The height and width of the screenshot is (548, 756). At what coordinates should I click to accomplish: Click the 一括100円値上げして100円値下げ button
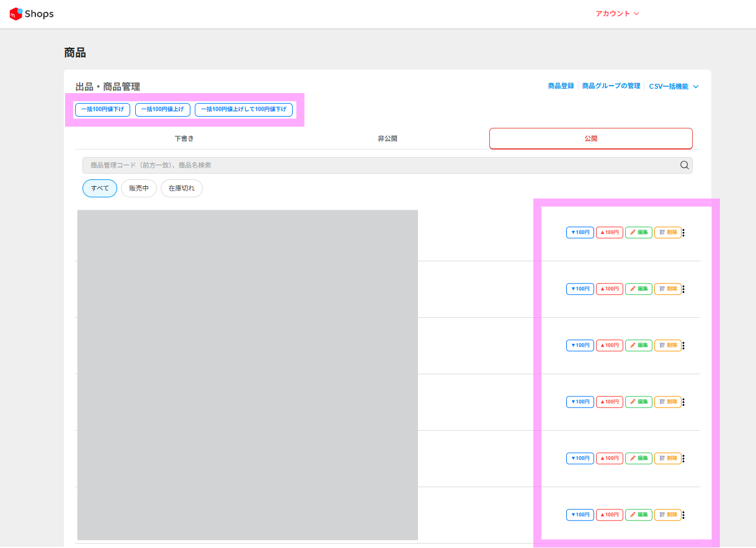(x=243, y=109)
